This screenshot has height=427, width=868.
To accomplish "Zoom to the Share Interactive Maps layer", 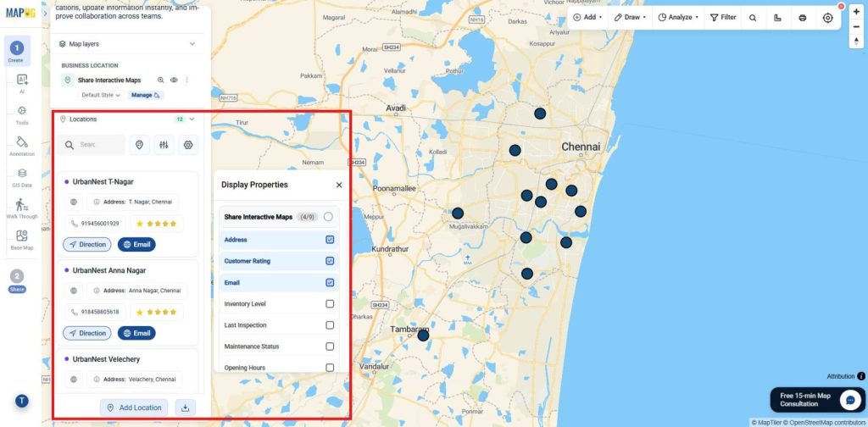I will tap(160, 80).
